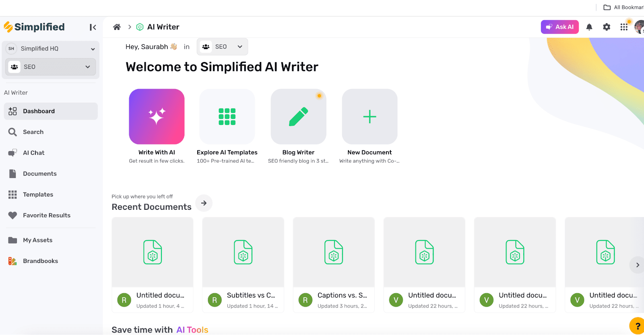Click the Recent Documents heading
The height and width of the screenshot is (335, 644).
coord(151,207)
